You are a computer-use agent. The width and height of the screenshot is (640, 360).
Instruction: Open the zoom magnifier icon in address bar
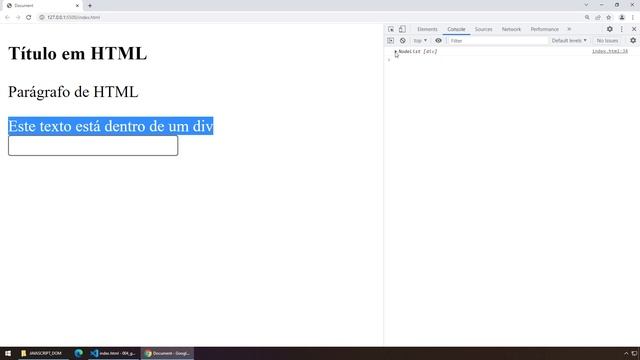pyautogui.click(x=587, y=18)
